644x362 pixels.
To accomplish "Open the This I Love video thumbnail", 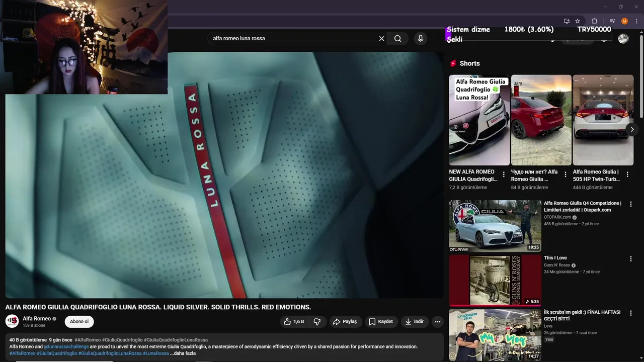I will [x=495, y=281].
